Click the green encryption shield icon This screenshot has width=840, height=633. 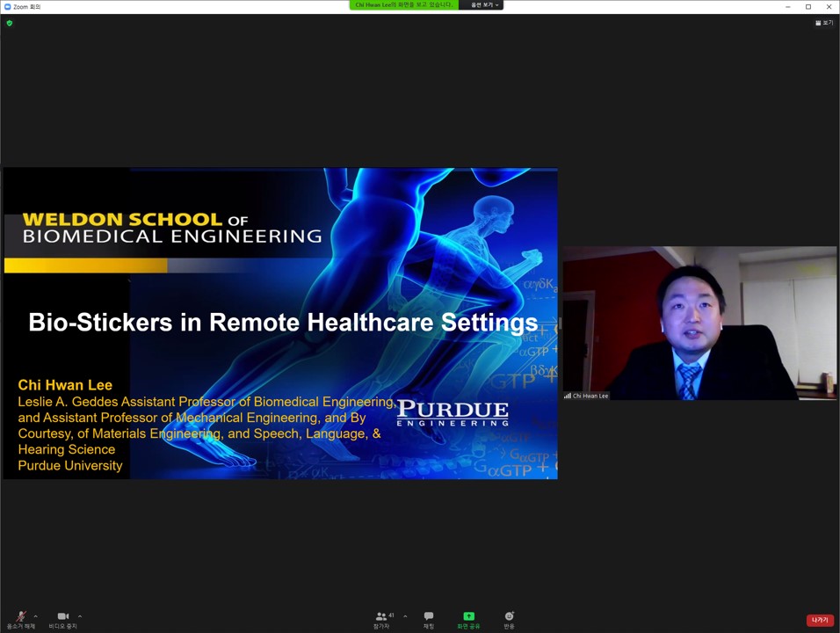10,23
